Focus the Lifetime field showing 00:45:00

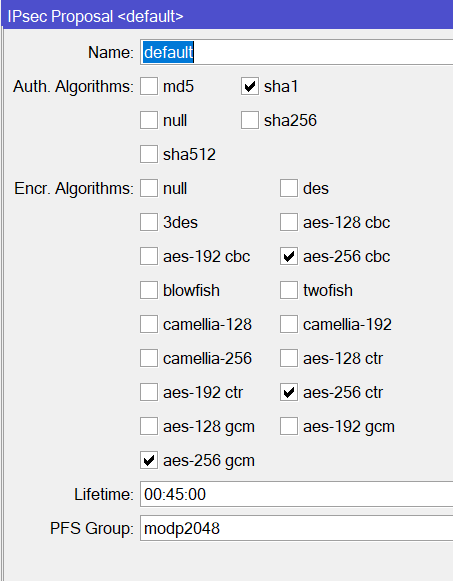tap(296, 494)
